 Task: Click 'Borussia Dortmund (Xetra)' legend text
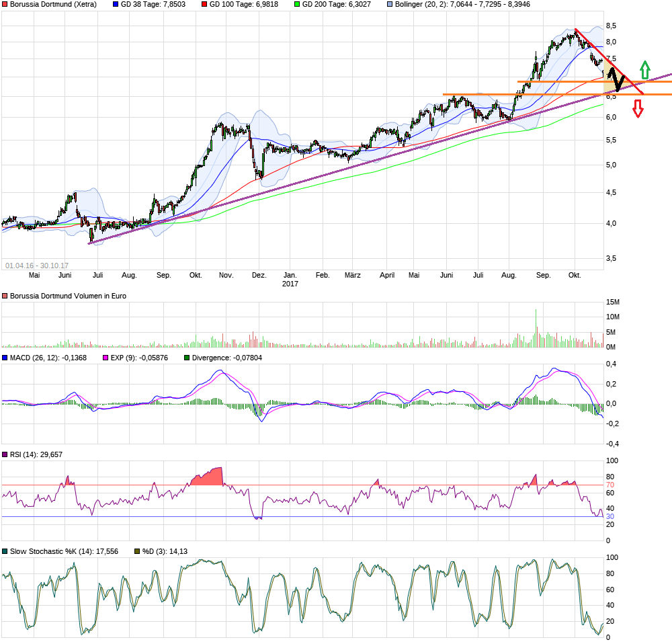(53, 4)
